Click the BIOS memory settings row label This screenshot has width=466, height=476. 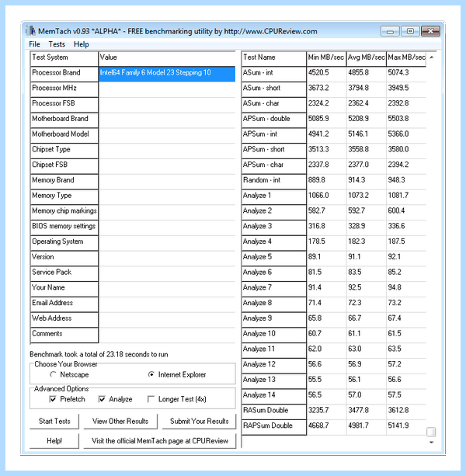tap(64, 228)
